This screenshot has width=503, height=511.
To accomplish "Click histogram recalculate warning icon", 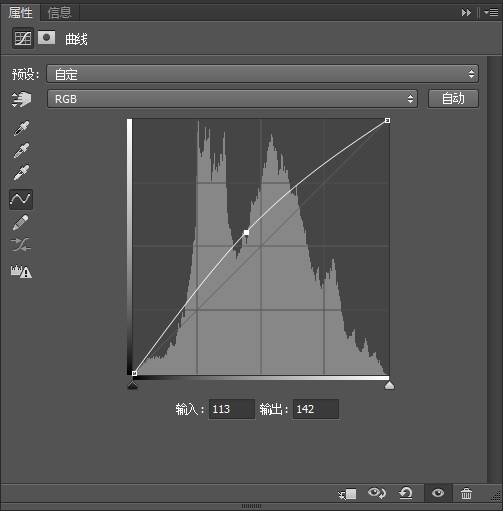I will 21,271.
